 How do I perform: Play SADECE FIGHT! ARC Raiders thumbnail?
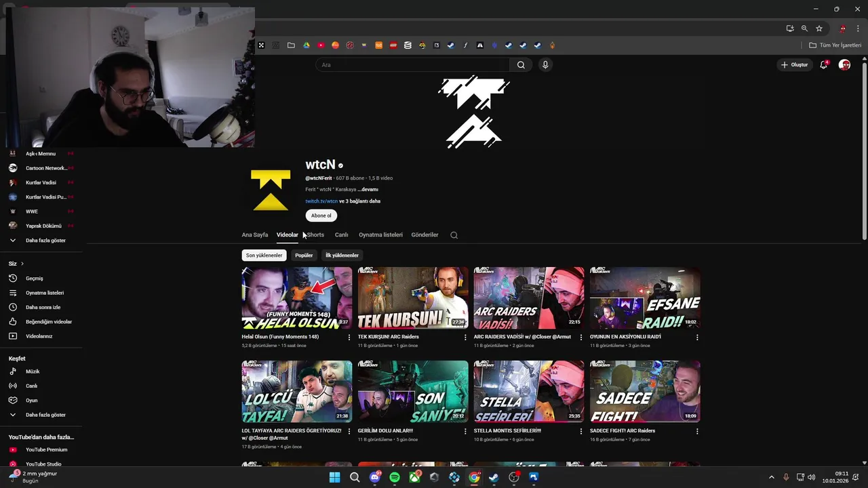[645, 392]
